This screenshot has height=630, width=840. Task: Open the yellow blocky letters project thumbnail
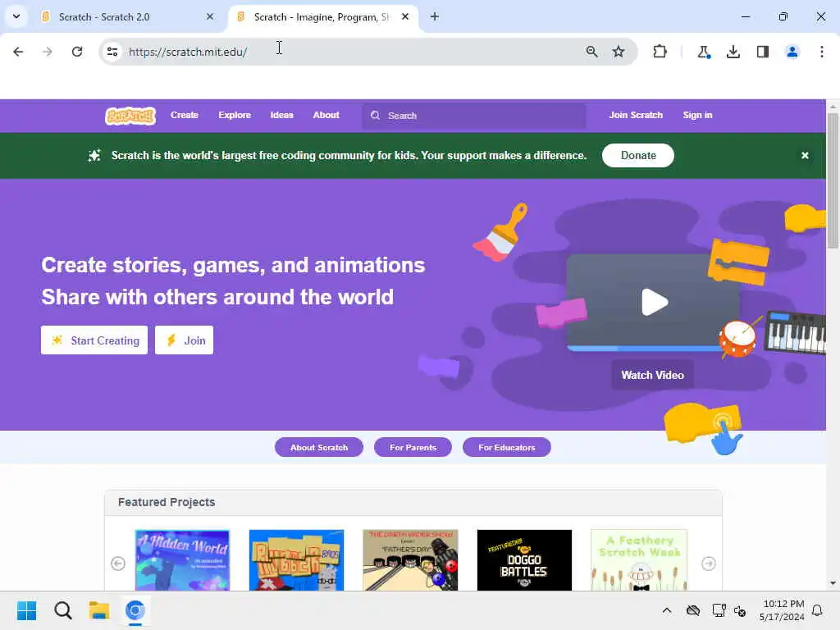tap(296, 560)
